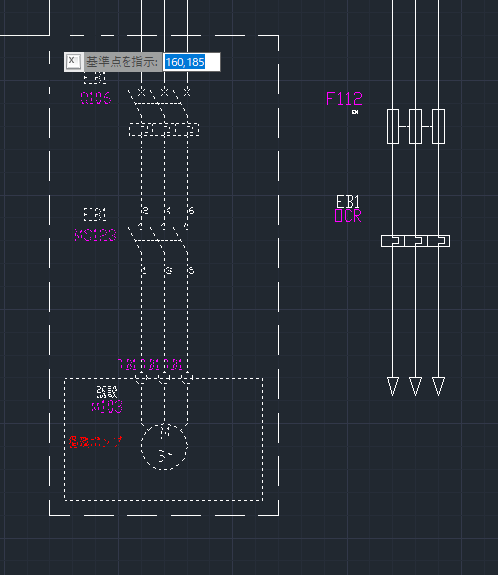Click the leftmost downward arrow terminal
This screenshot has width=498, height=575.
(x=393, y=386)
